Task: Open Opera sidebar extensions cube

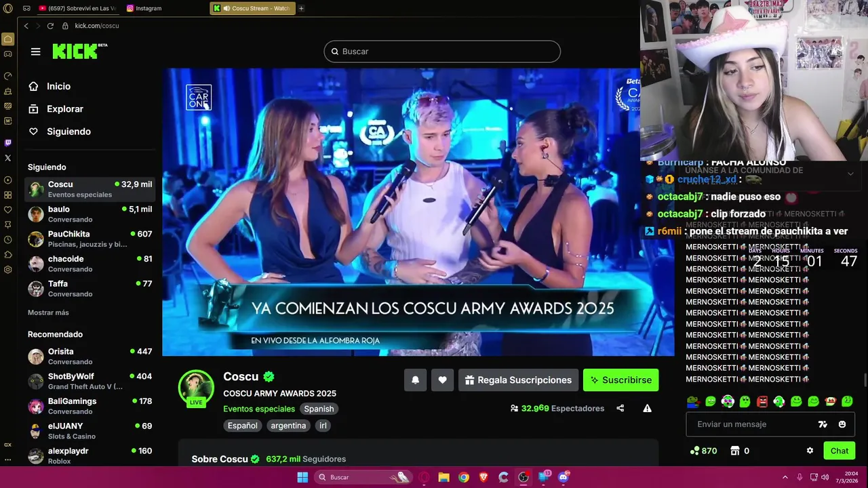Action: [8, 254]
